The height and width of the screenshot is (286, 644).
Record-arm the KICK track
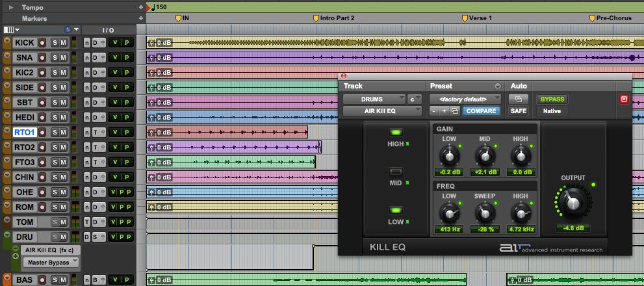click(42, 43)
